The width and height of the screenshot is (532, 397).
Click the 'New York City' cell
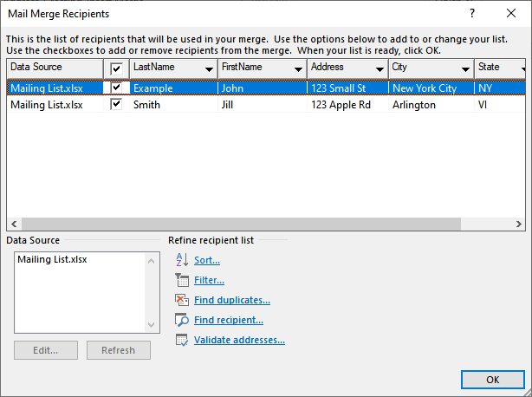[x=431, y=88]
